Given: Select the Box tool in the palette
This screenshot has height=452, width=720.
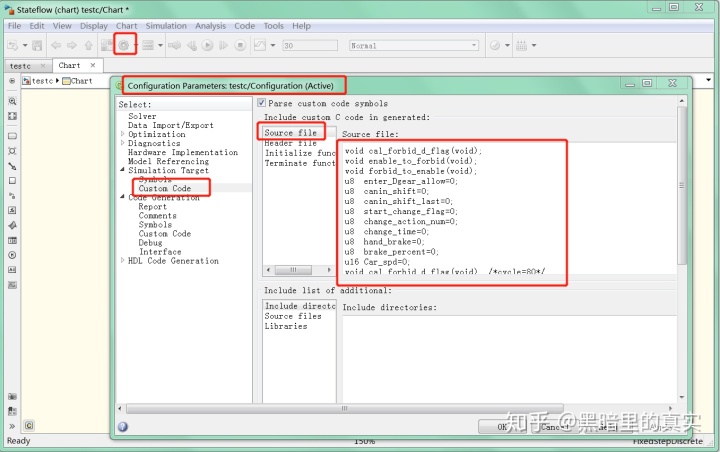Looking at the screenshot, I should coord(12,181).
